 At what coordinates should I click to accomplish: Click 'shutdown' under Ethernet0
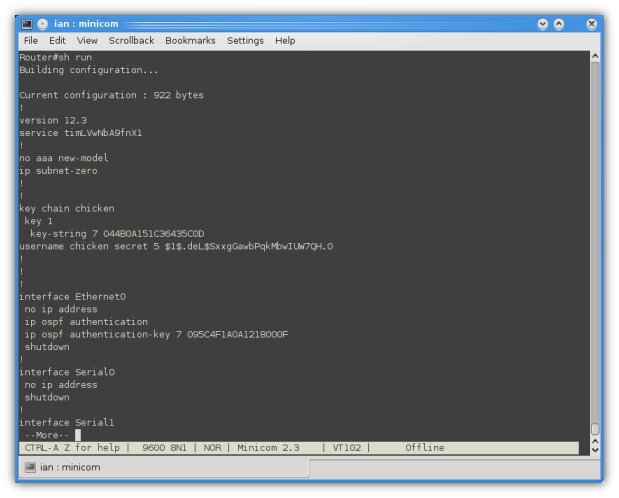47,347
